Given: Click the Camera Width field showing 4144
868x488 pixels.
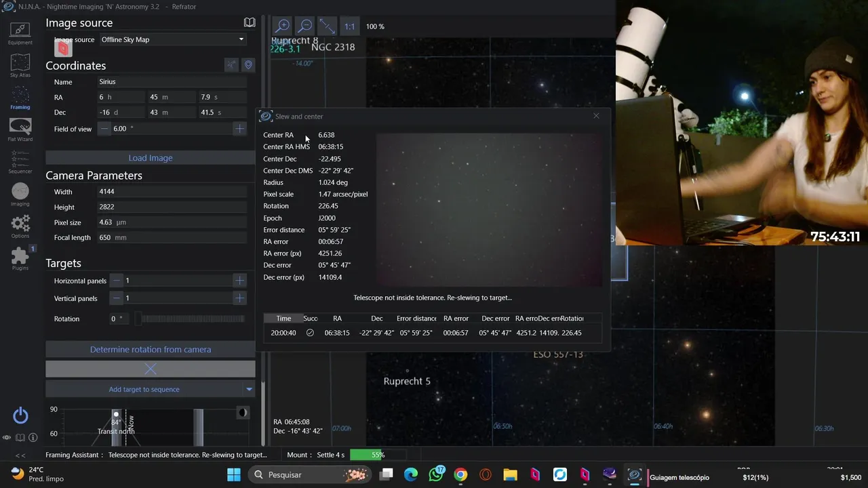Looking at the screenshot, I should (x=172, y=191).
